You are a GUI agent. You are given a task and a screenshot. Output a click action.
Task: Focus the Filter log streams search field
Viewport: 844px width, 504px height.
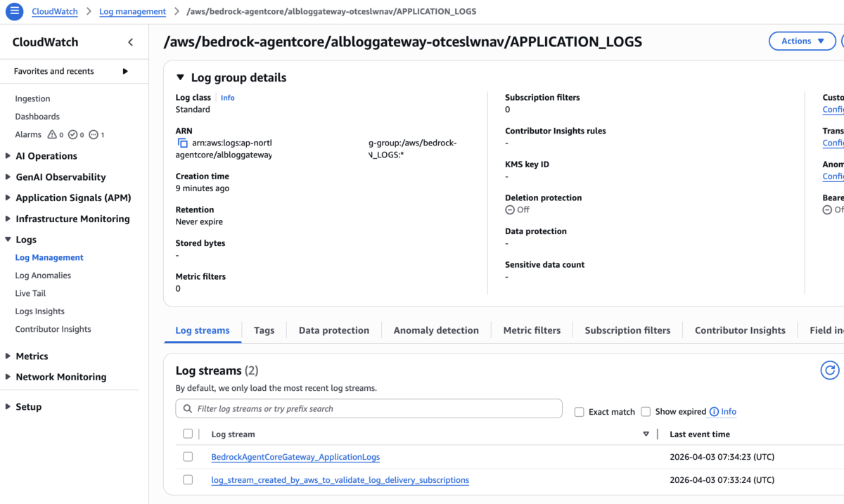click(x=369, y=408)
